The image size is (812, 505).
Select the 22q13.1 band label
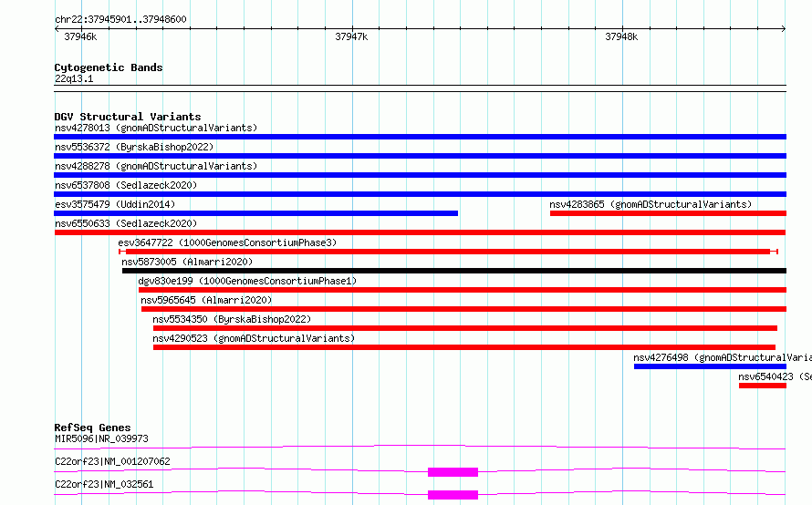74,78
